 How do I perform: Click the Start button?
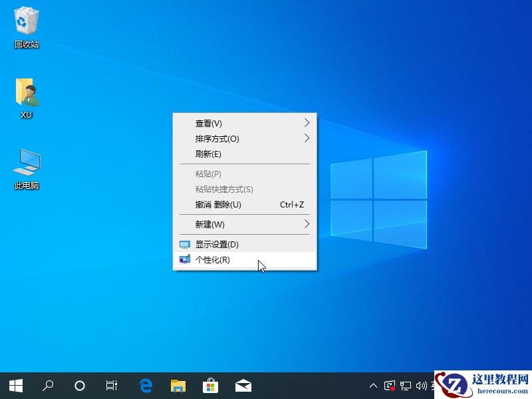coord(16,386)
